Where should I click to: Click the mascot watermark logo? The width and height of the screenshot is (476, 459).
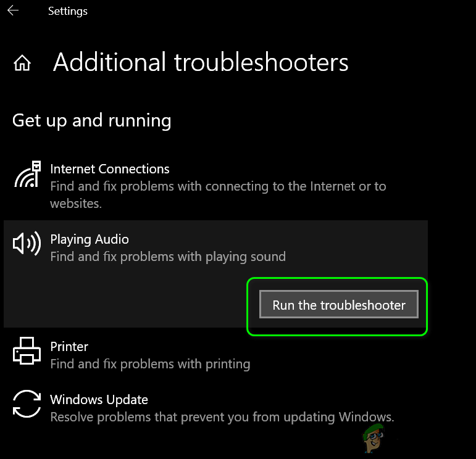coord(373,439)
